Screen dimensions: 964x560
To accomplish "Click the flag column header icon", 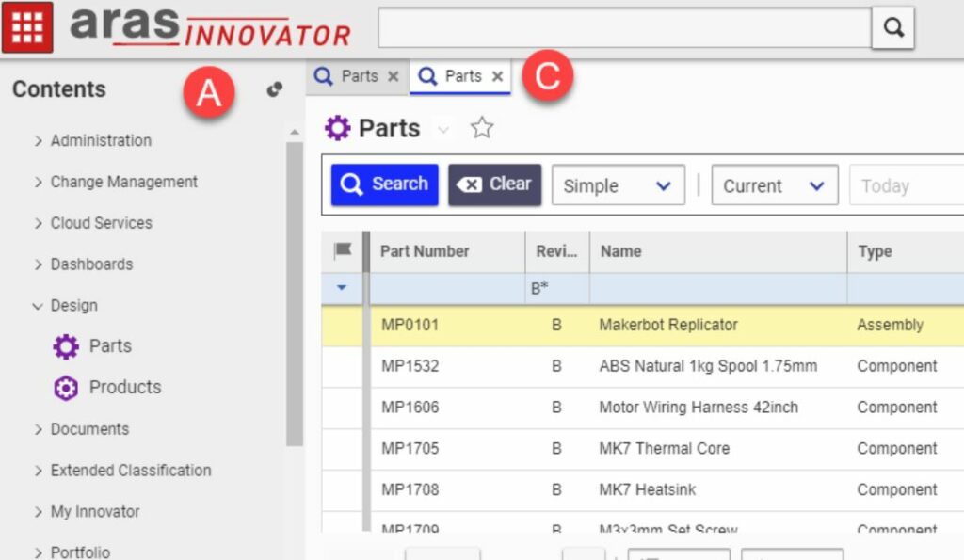I will click(343, 250).
